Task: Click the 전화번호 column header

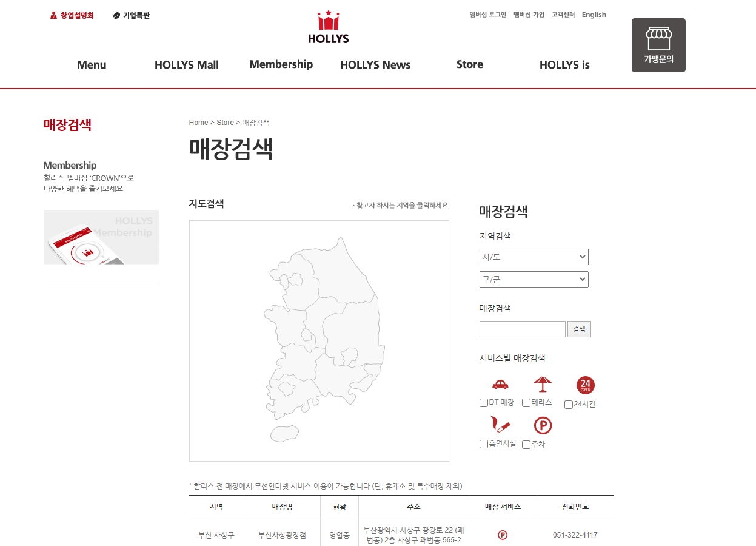Action: click(x=575, y=507)
